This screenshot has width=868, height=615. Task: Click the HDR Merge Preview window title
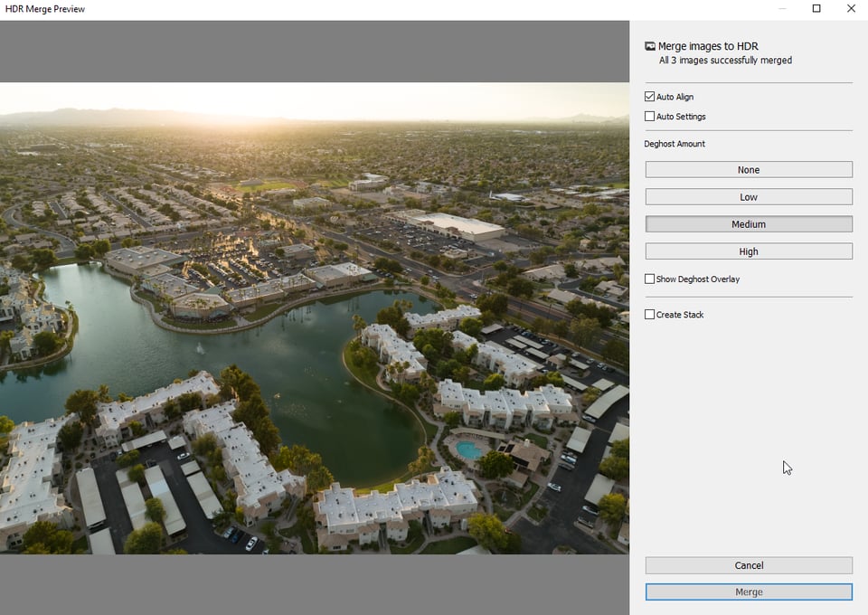(x=45, y=9)
